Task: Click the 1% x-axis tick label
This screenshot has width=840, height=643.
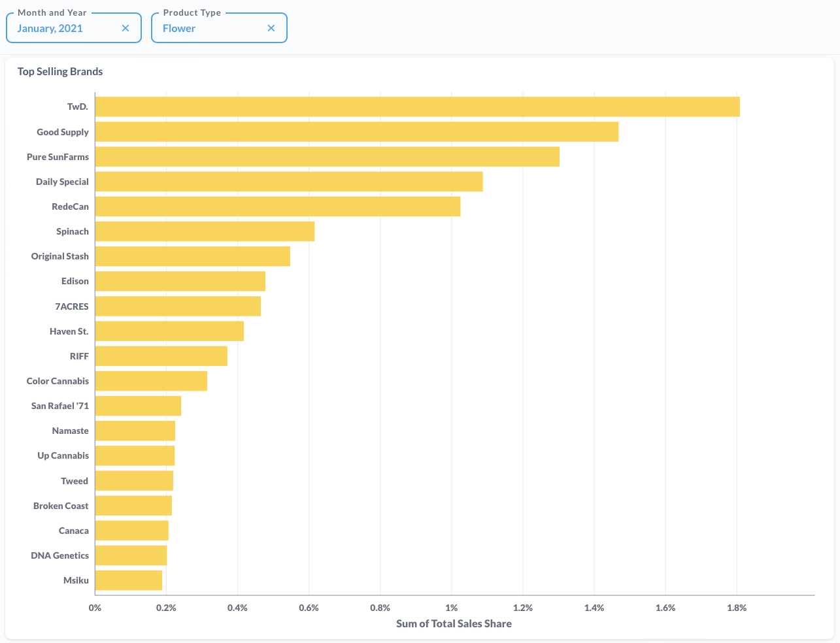Action: point(451,608)
